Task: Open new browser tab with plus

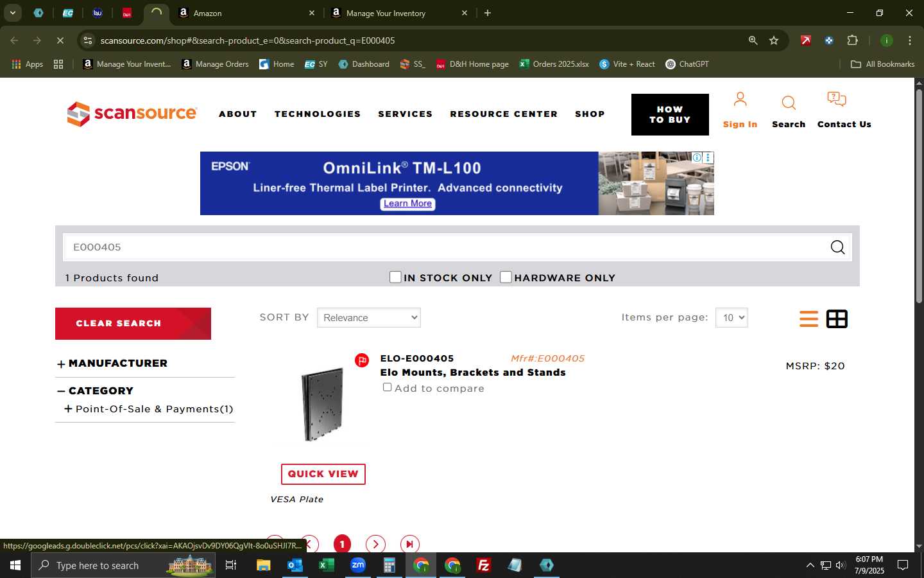Action: 488,13
